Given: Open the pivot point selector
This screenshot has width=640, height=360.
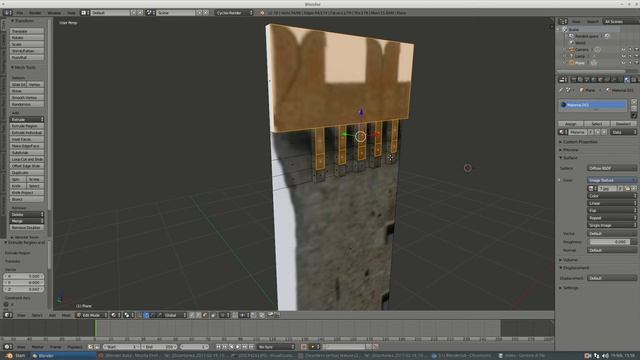Looking at the screenshot, I should [x=129, y=315].
